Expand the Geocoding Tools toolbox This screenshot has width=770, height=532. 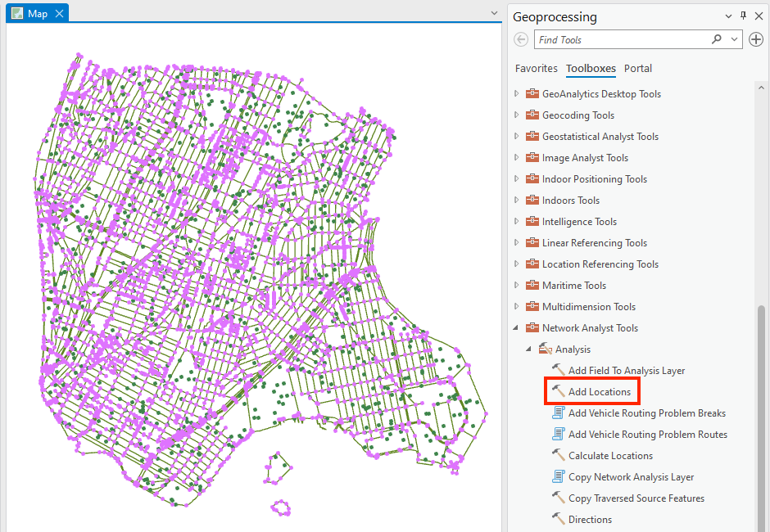[x=516, y=115]
